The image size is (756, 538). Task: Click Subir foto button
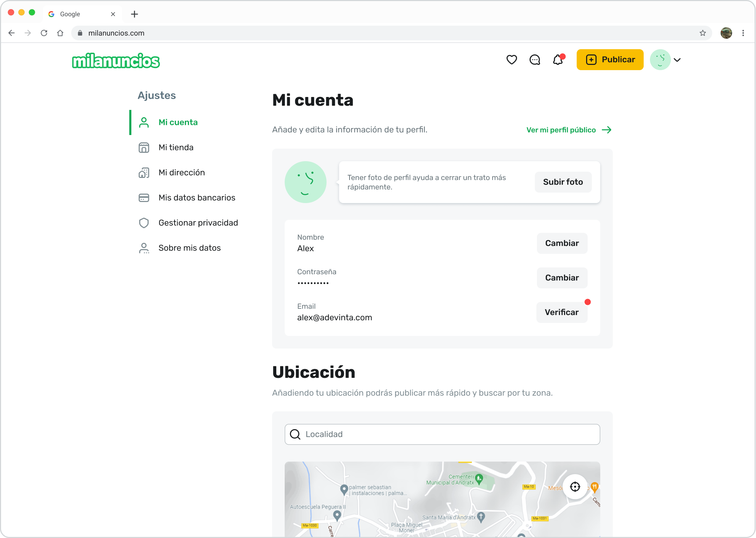[x=563, y=182]
